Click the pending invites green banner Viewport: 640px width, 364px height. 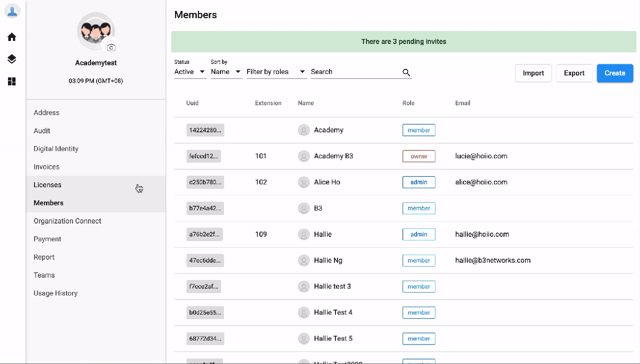403,41
